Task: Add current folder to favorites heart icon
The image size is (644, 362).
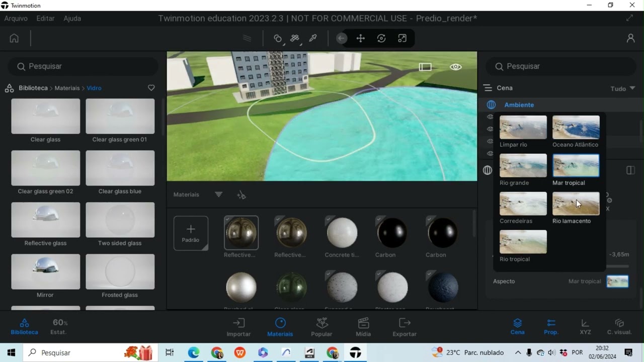Action: tap(151, 88)
